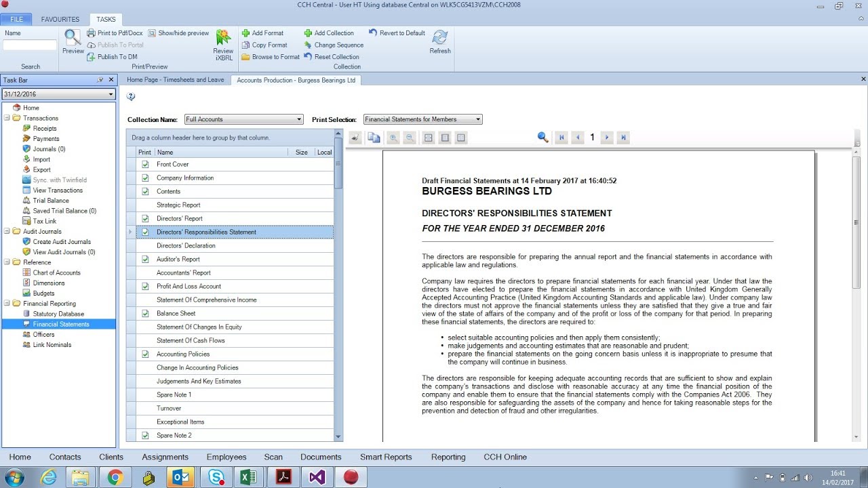Open the FILE menu tab
The height and width of the screenshot is (488, 868).
coord(16,19)
